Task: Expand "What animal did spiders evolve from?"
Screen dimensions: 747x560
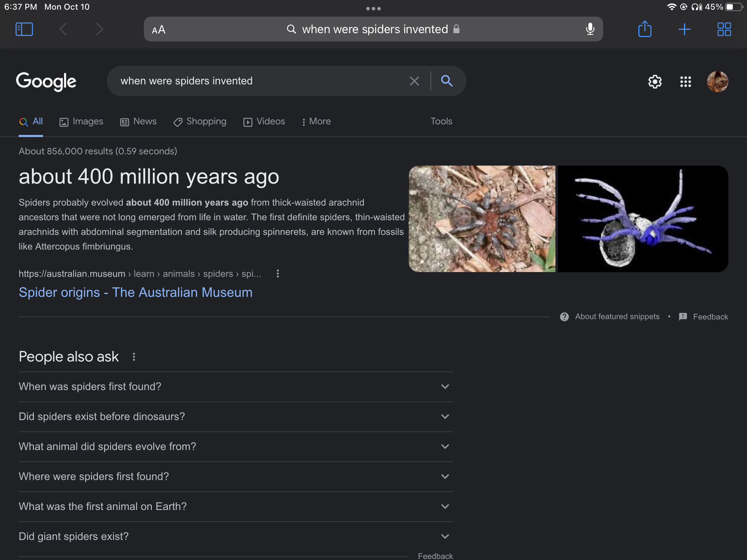Action: click(236, 447)
